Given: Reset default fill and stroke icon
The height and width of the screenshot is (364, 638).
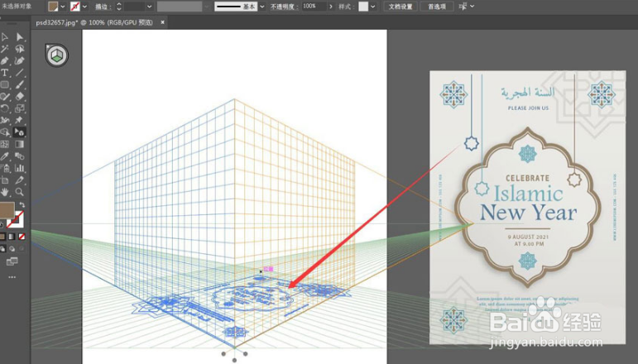Looking at the screenshot, I should 2,225.
